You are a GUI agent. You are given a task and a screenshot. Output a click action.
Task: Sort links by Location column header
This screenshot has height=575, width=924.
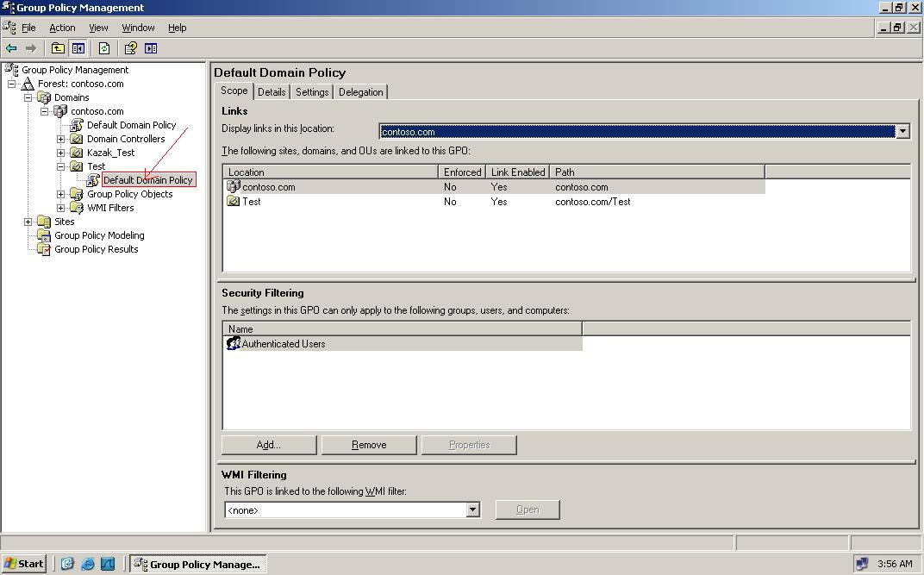(x=331, y=172)
